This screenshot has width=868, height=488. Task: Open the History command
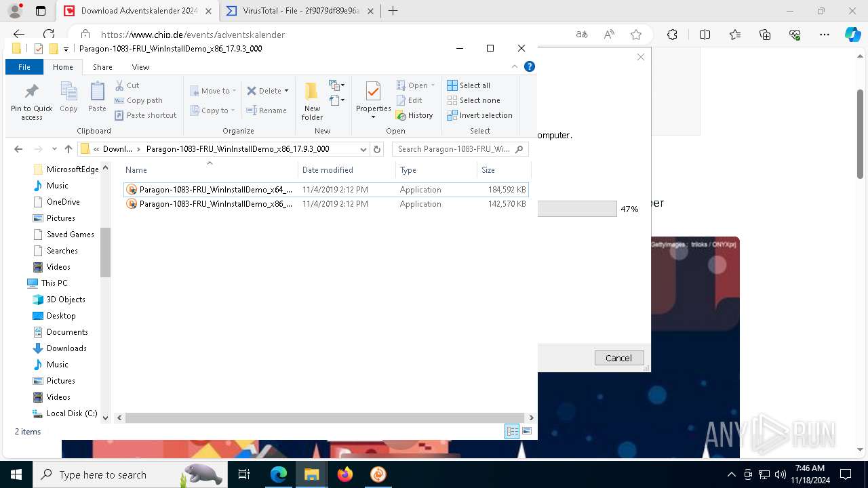coord(414,115)
